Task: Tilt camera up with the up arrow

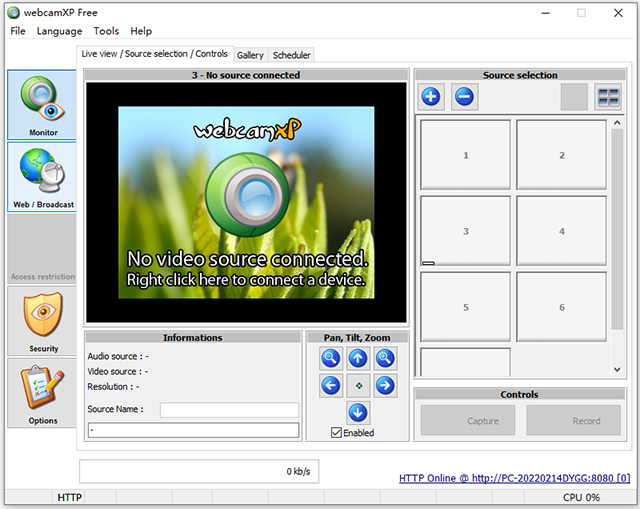Action: point(358,358)
